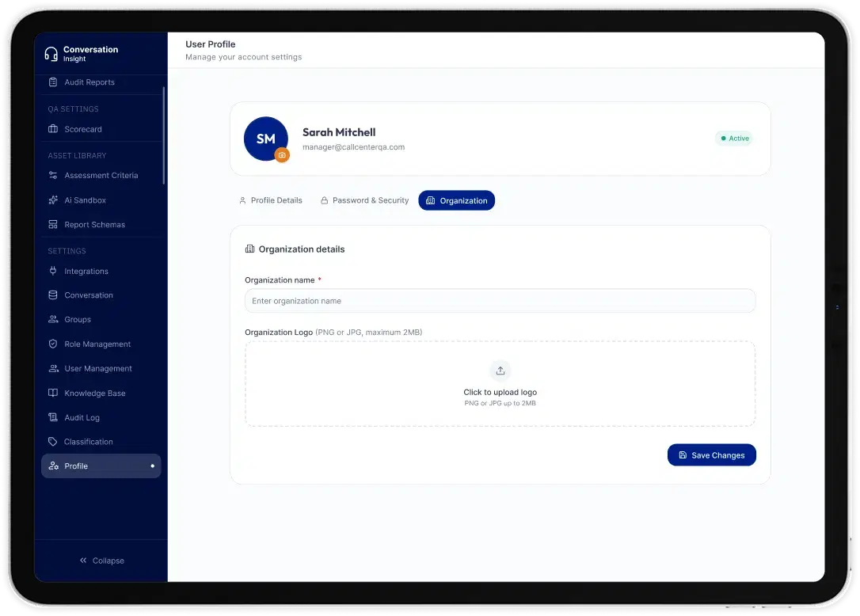Screen dimensions: 860x616
Task: Open the Scorecard page
Action: [101, 129]
